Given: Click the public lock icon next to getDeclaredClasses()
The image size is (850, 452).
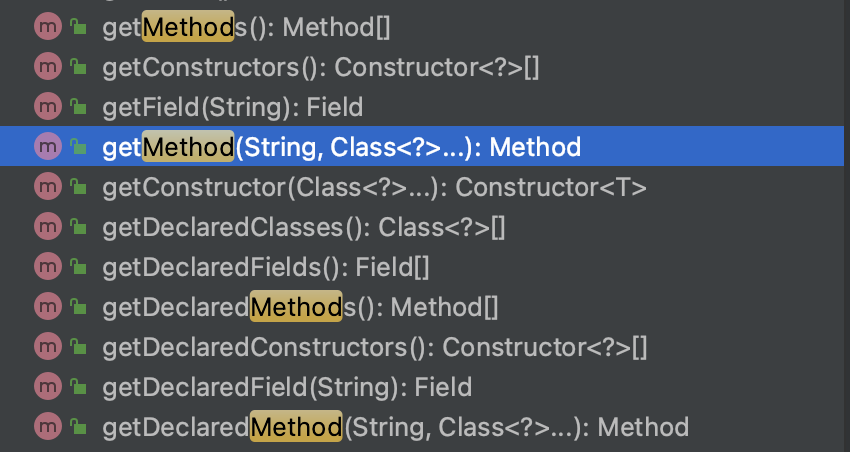Looking at the screenshot, I should point(78,227).
